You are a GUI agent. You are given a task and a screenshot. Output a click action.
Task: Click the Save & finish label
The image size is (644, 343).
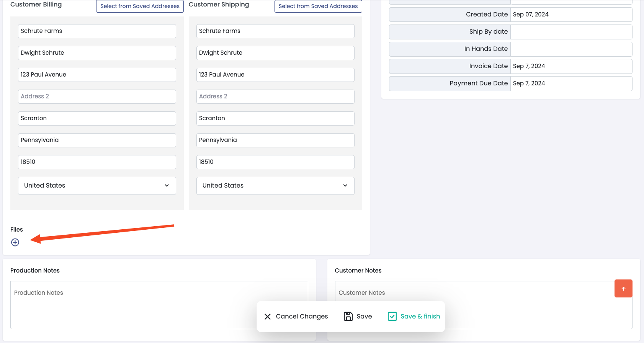coord(420,316)
